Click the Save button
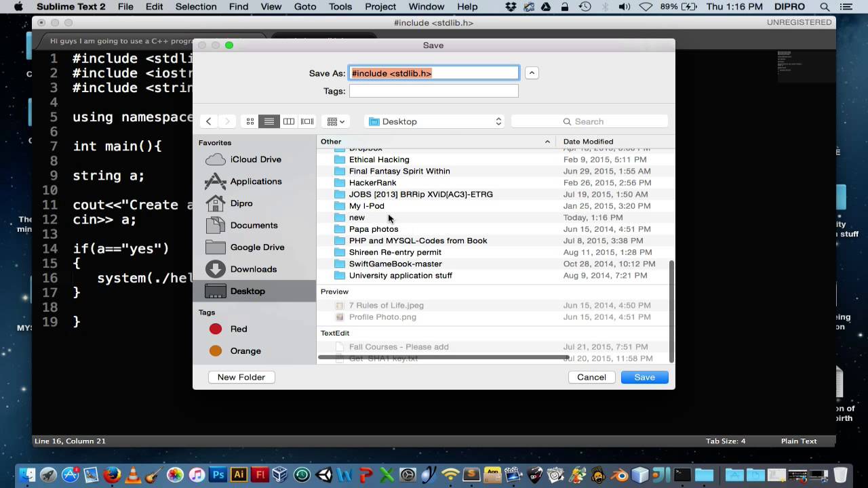The width and height of the screenshot is (868, 488). [x=644, y=378]
